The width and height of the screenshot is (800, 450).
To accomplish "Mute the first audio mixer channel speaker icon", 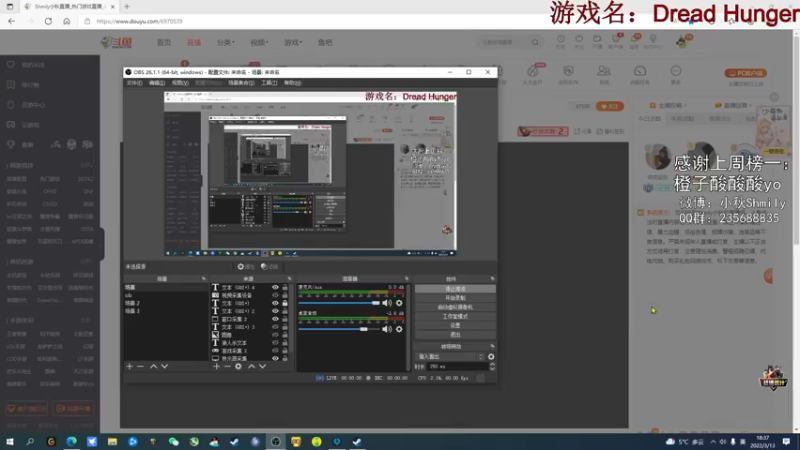I will coord(387,303).
